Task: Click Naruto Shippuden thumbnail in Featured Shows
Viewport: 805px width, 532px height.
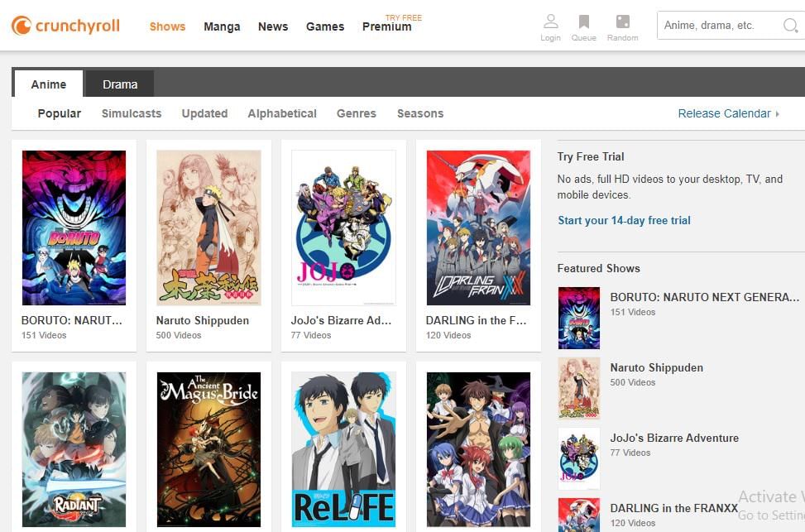Action: tap(578, 388)
